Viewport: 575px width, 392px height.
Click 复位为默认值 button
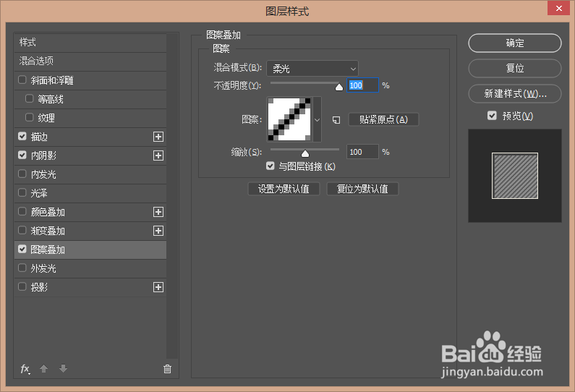coord(362,189)
